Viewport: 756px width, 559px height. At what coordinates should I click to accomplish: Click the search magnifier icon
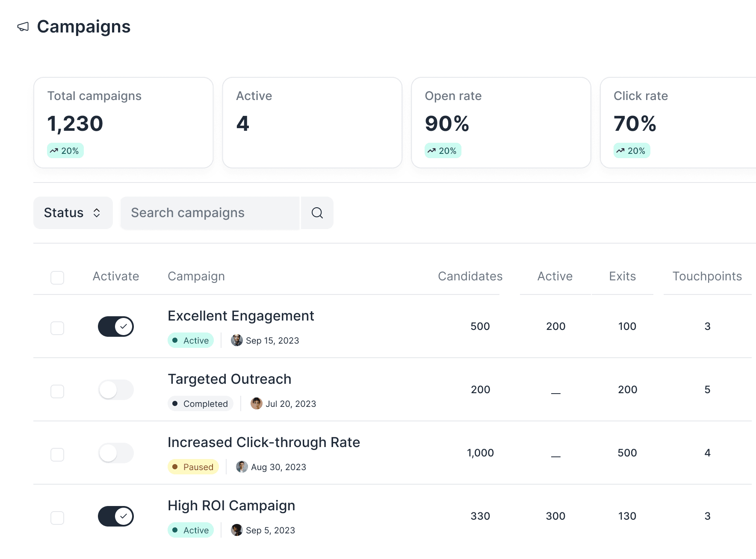(x=317, y=213)
